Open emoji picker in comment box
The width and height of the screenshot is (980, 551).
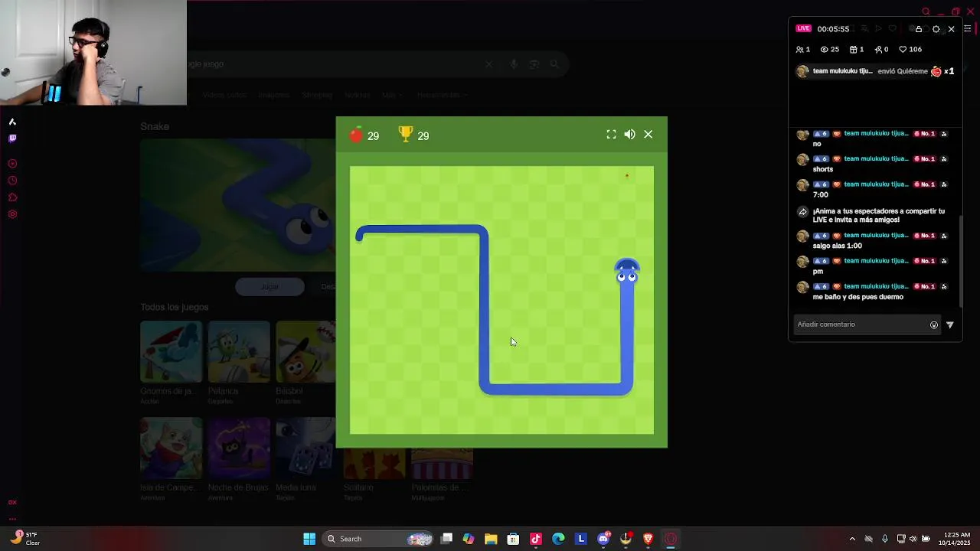tap(934, 324)
